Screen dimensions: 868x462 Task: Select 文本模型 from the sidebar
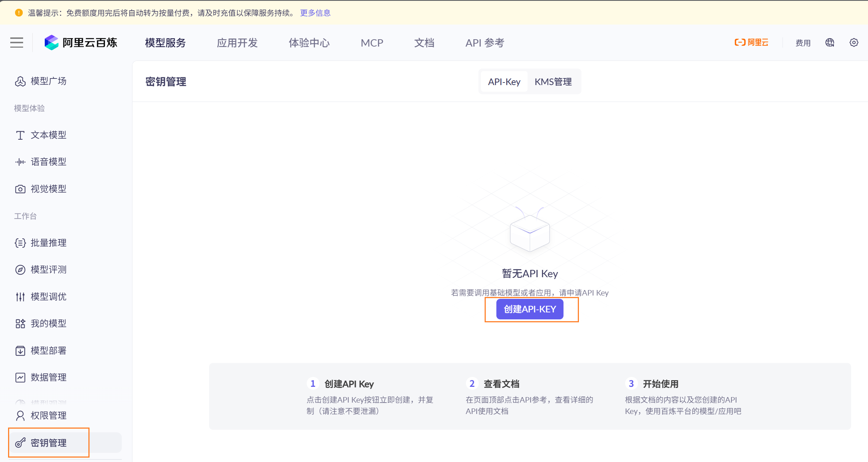pyautogui.click(x=48, y=135)
